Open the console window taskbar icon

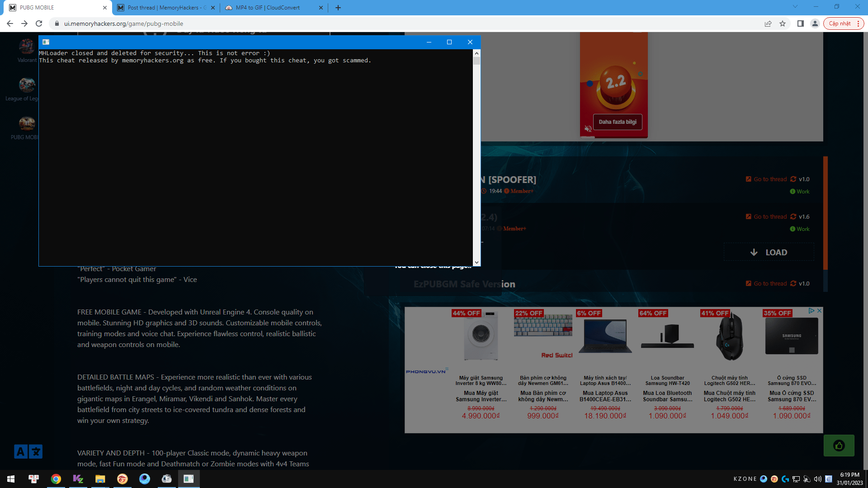(189, 479)
